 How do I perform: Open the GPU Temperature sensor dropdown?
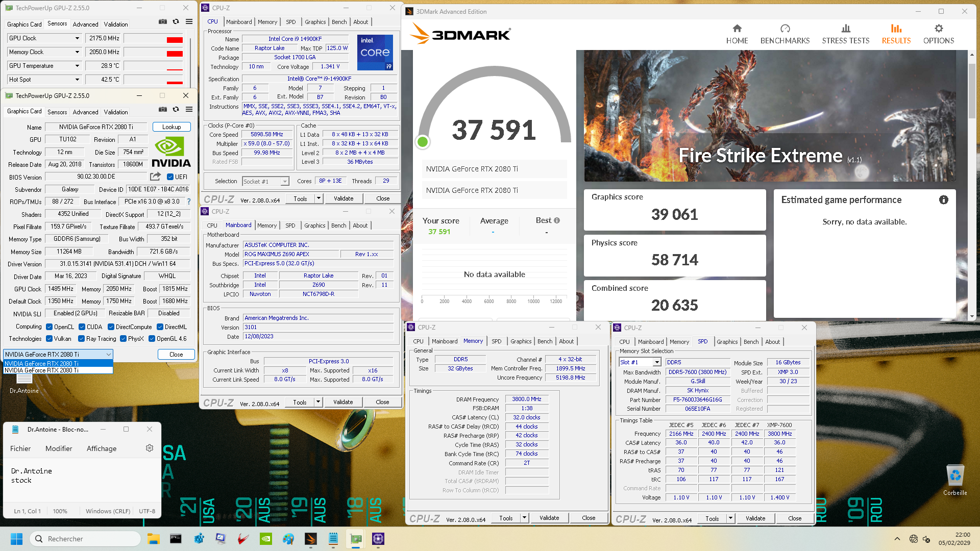(77, 66)
